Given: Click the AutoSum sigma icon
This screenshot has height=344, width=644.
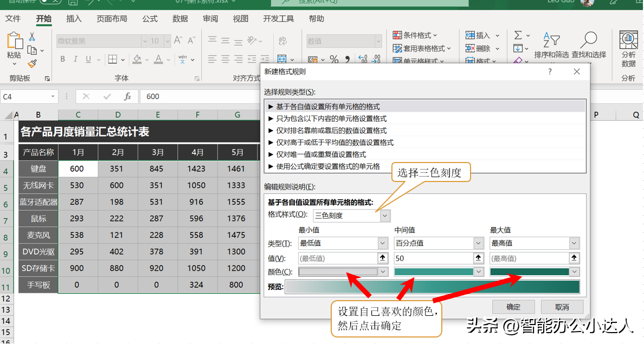Looking at the screenshot, I should click(518, 35).
